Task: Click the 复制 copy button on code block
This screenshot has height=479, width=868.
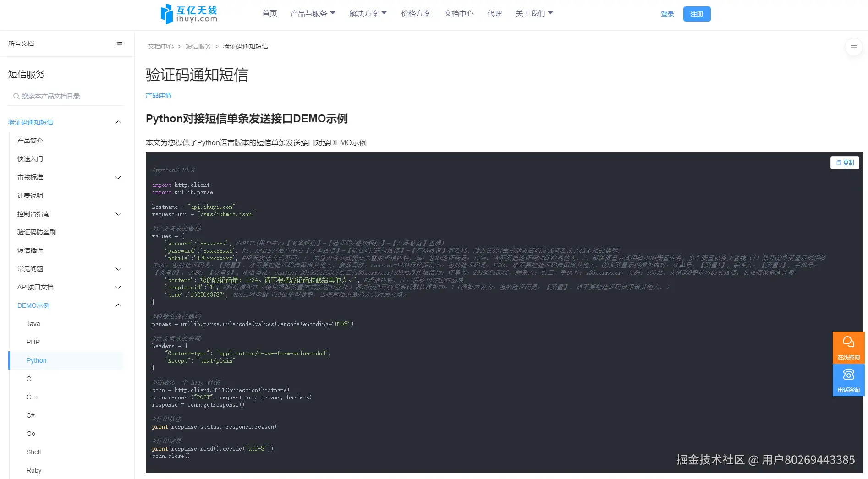Action: coord(845,163)
